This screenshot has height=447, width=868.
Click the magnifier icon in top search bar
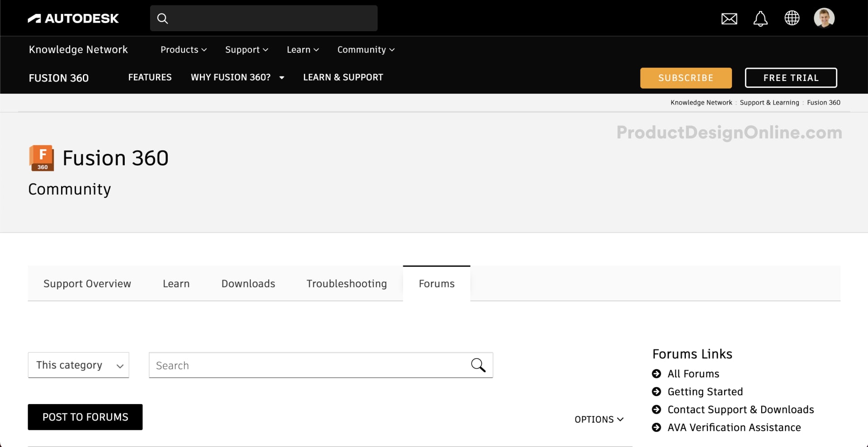162,19
